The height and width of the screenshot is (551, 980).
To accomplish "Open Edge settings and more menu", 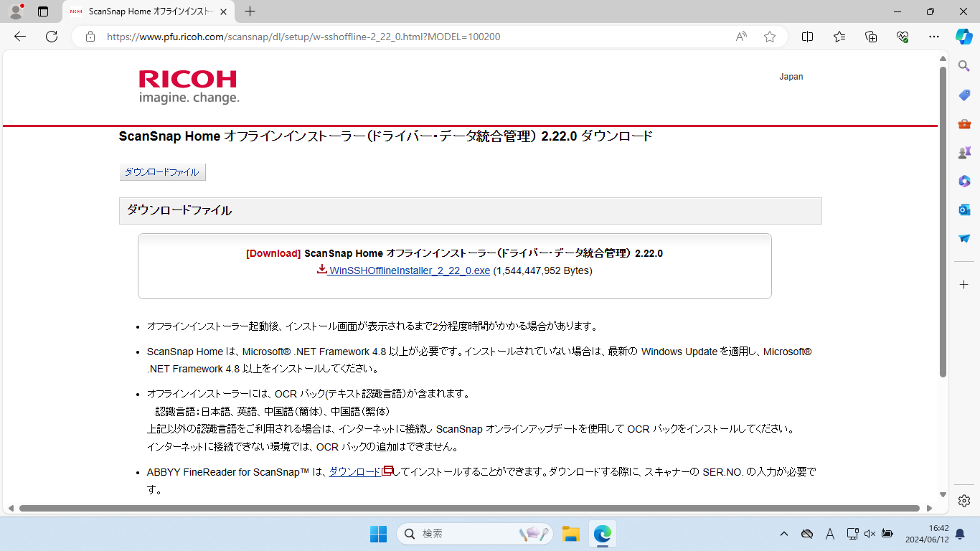I will pos(933,37).
